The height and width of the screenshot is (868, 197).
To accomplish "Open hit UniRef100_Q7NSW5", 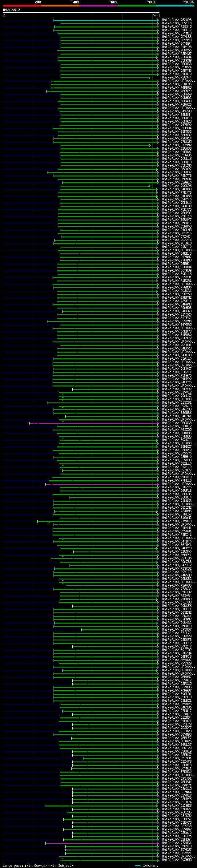I will point(176,142).
